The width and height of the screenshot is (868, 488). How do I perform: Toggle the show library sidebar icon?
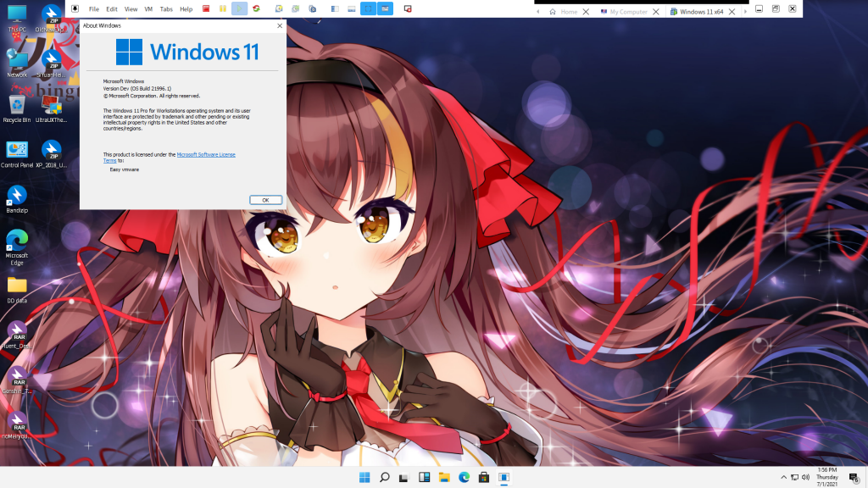[x=335, y=8]
